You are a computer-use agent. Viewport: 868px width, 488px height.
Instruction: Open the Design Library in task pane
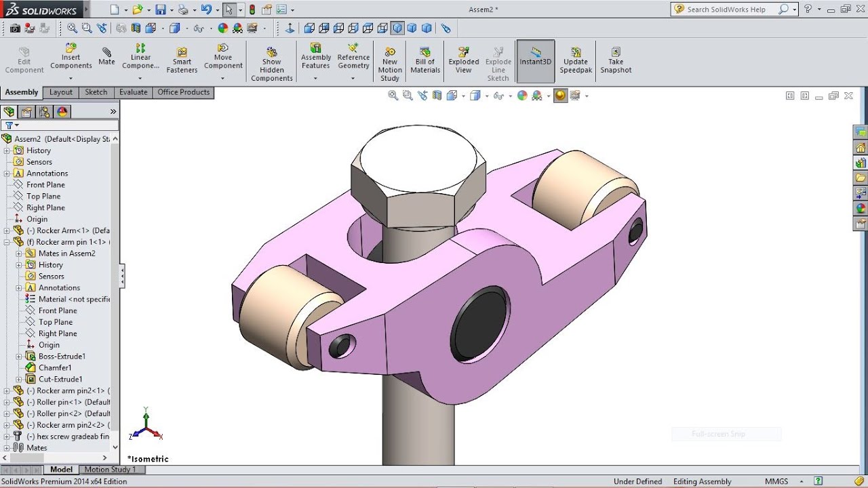point(861,163)
